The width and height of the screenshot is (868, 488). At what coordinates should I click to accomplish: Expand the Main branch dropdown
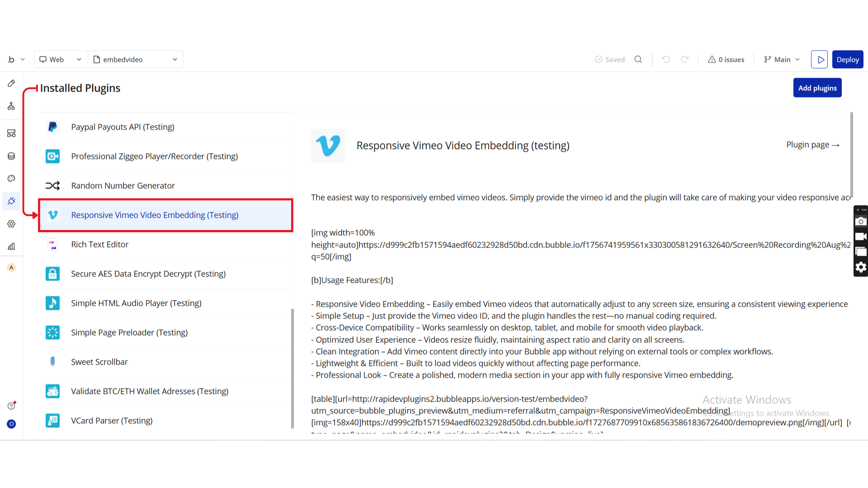(x=782, y=60)
